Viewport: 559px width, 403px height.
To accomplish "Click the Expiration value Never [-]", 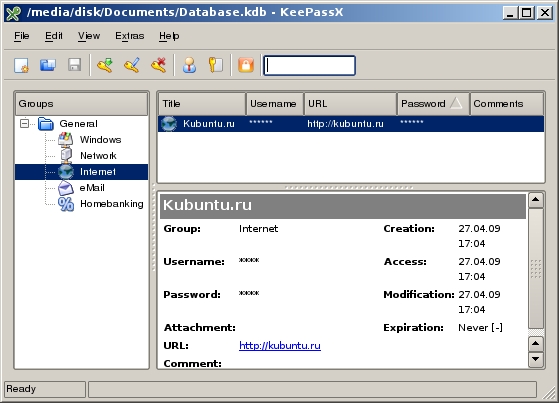I will [480, 328].
